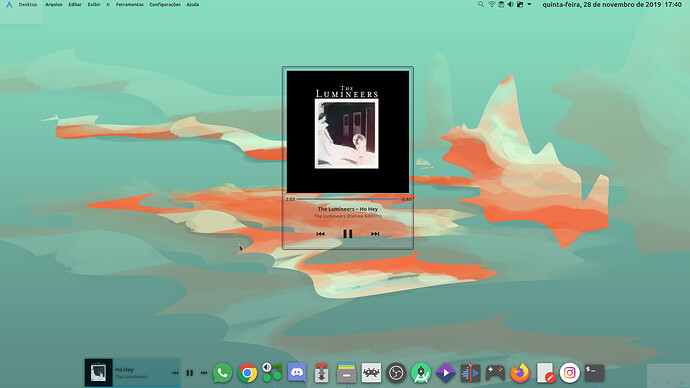690x388 pixels.
Task: Click the remaining time -0:40 label
Action: tap(406, 199)
